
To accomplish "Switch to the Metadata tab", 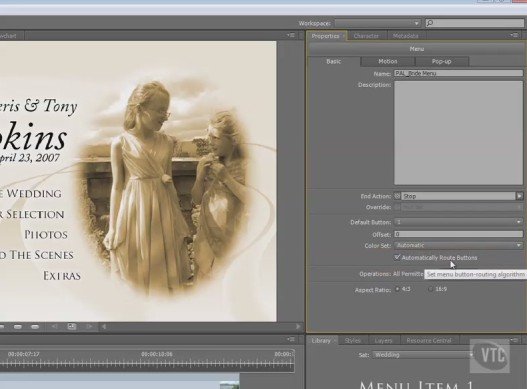I will [405, 36].
